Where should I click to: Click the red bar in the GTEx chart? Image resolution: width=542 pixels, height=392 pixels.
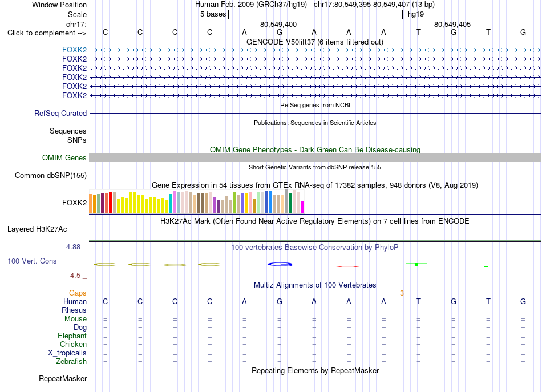coord(110,203)
